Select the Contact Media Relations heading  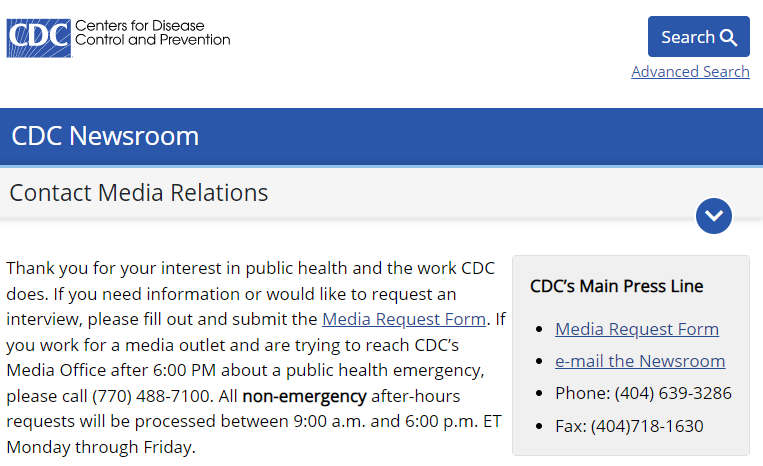tap(139, 193)
